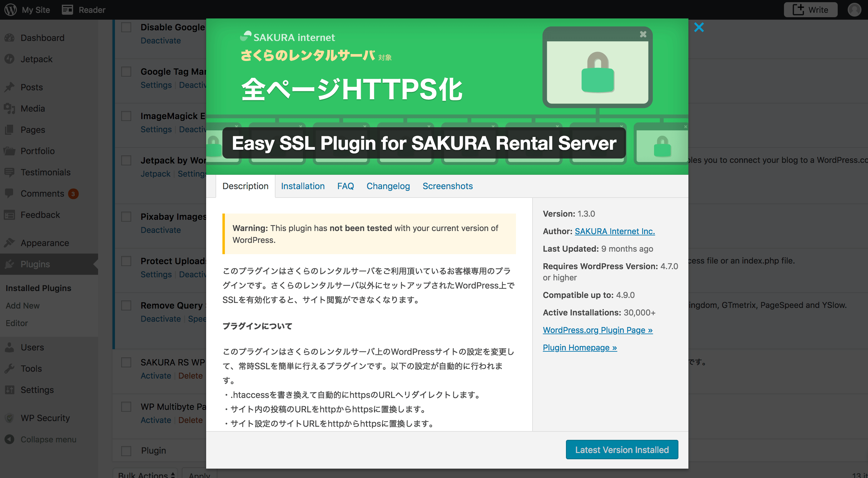Click the Users person icon
868x478 pixels.
click(9, 347)
